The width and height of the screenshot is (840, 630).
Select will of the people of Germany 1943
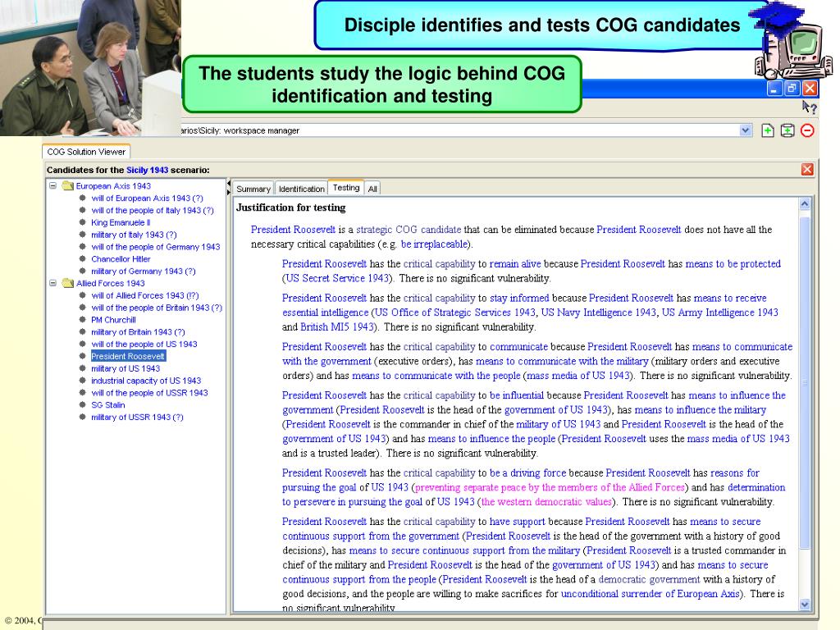[155, 247]
